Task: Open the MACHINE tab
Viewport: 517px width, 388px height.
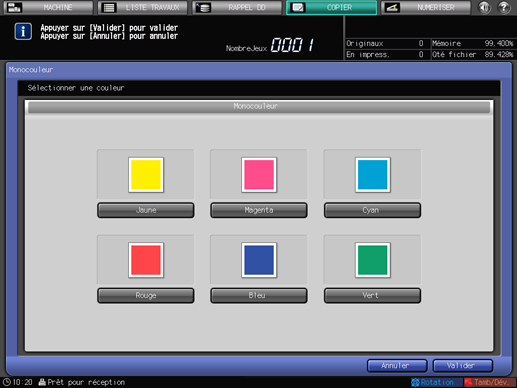Action: [x=48, y=7]
